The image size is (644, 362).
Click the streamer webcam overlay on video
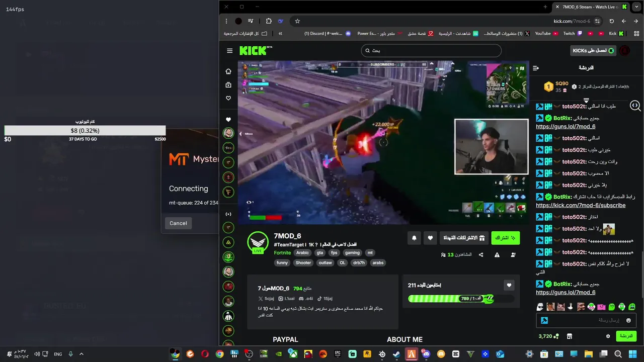492,147
